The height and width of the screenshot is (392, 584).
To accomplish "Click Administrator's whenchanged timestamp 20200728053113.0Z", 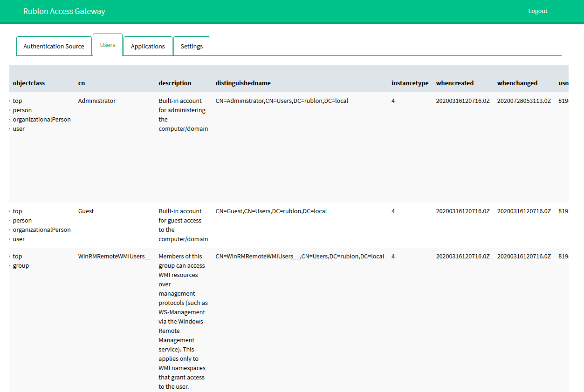I will (x=524, y=101).
